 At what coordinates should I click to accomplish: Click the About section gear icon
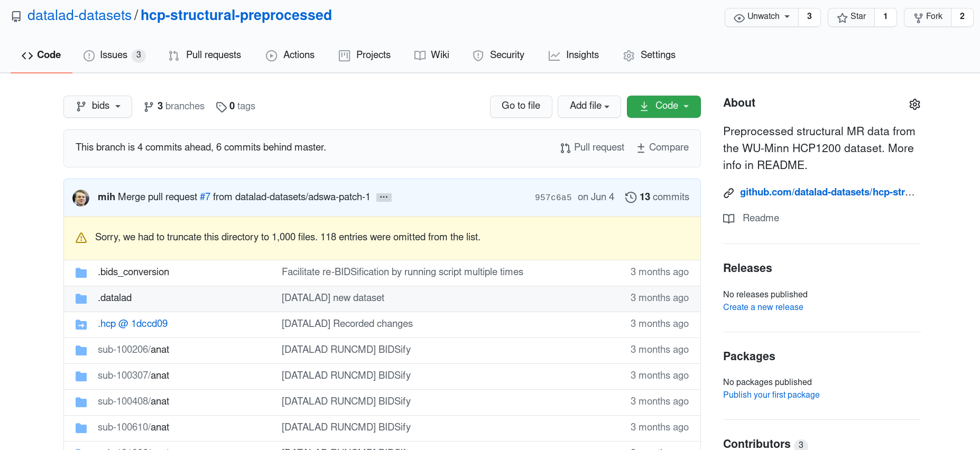point(914,104)
